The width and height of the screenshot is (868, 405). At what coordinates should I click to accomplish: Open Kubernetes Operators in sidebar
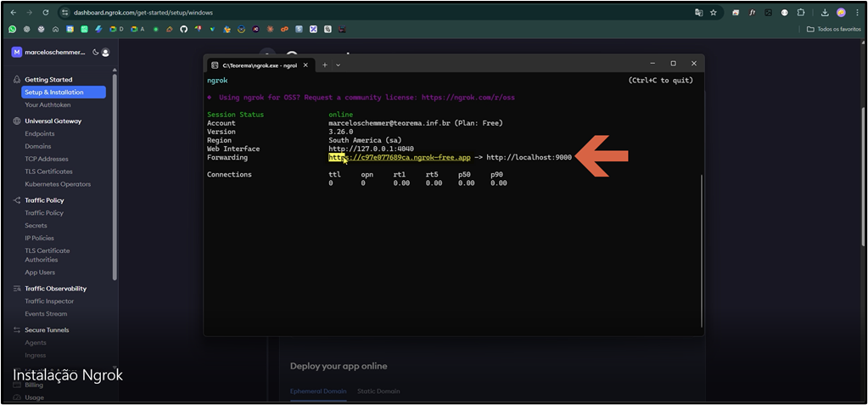pyautogui.click(x=58, y=184)
